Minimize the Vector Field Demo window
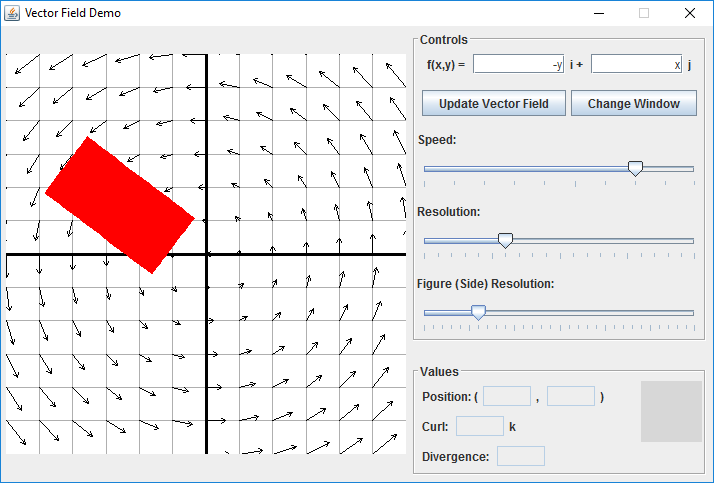 click(x=599, y=13)
